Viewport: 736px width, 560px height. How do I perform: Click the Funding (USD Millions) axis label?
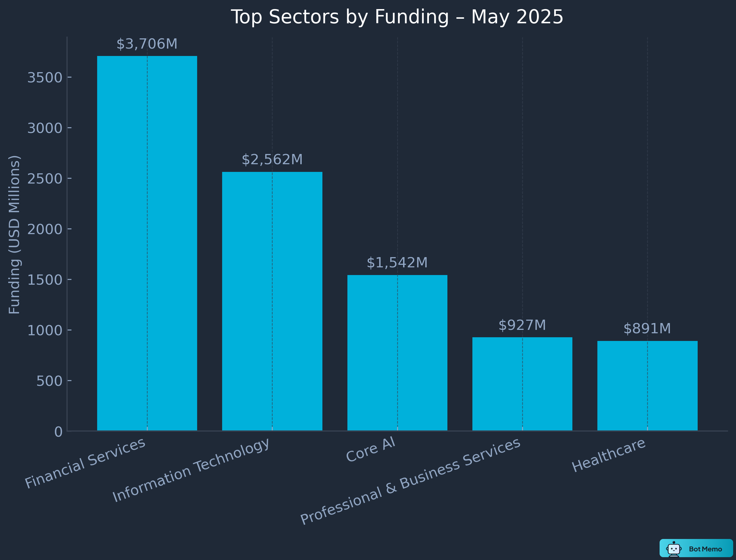tap(14, 235)
